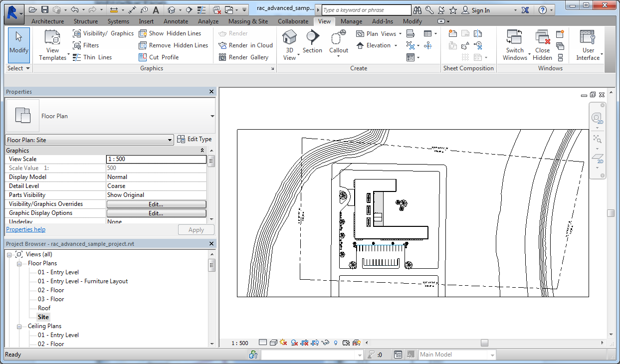Viewport: 620px width, 364px height.
Task: Click the Switch Windows icon
Action: coord(514,37)
